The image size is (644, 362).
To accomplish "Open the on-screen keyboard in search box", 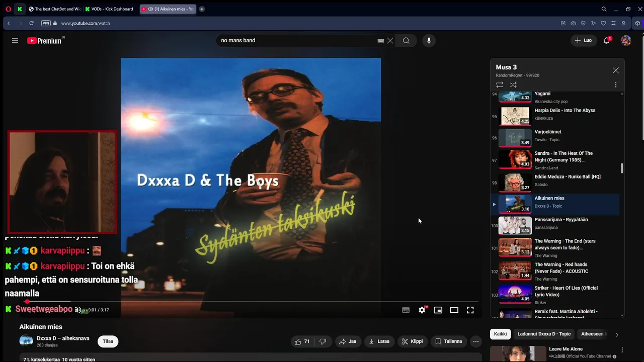I will 381,41.
